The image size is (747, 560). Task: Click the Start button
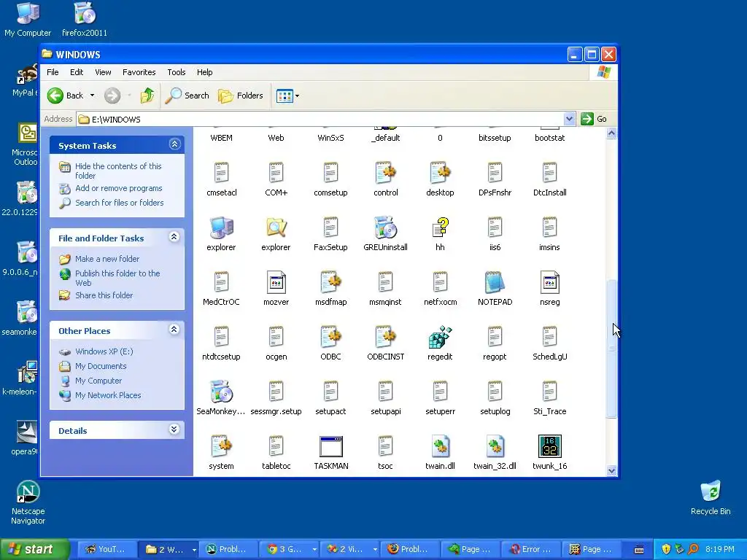point(34,550)
